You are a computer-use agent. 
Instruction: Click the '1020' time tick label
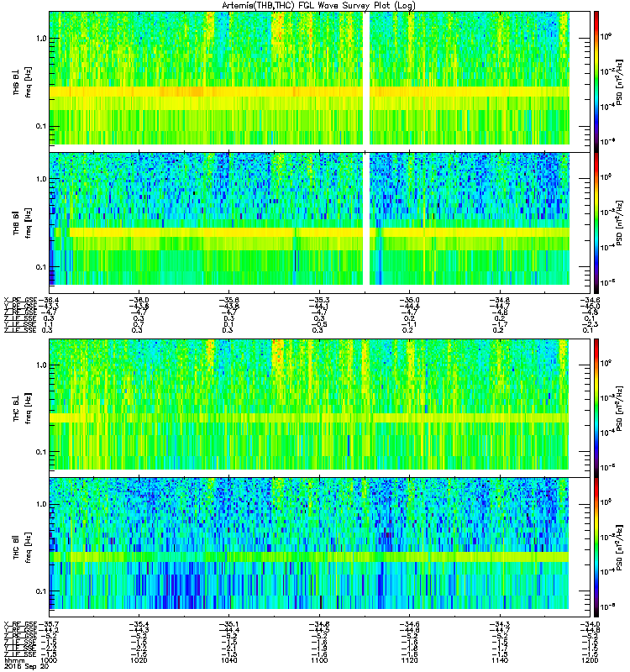click(139, 660)
